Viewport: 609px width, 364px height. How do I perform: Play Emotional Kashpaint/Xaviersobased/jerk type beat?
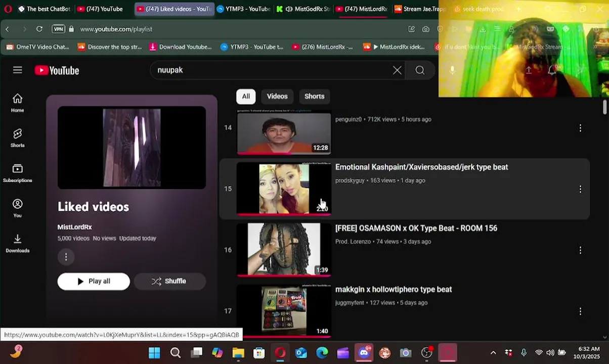421,167
